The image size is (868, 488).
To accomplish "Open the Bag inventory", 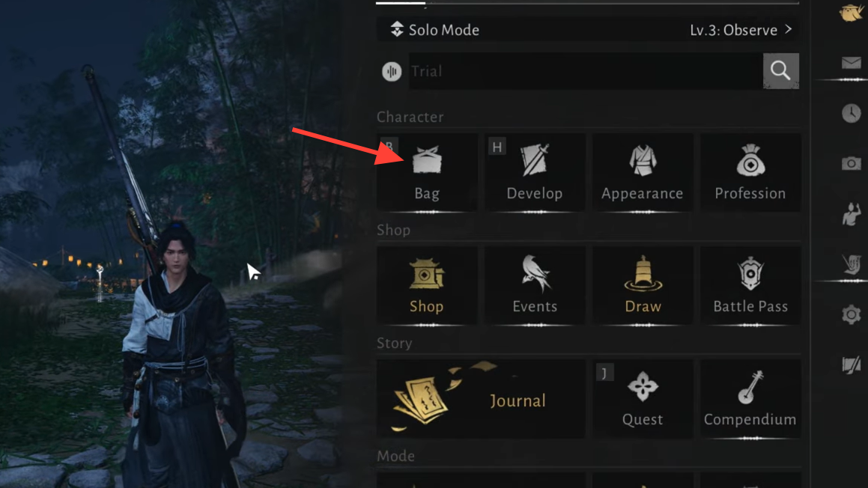I will point(427,172).
